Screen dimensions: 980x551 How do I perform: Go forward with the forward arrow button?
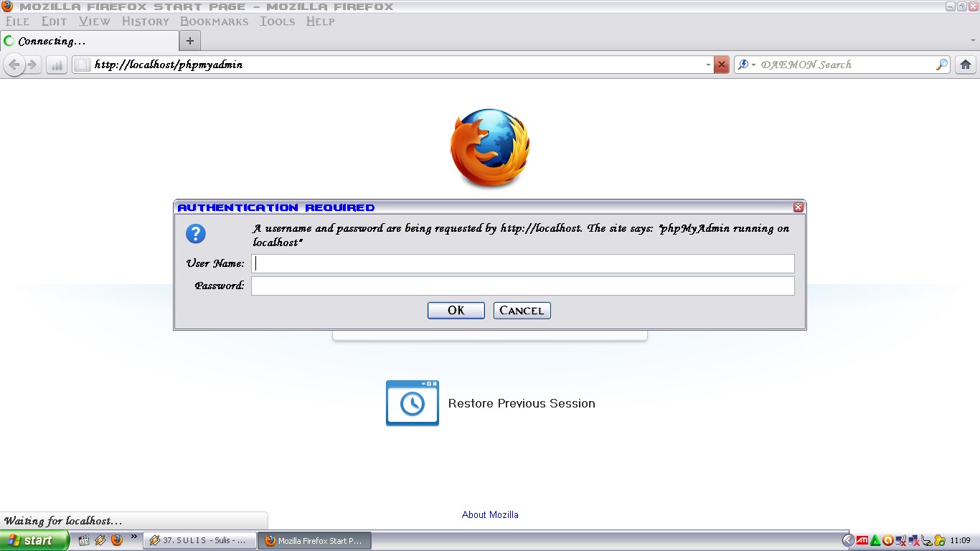(x=32, y=65)
